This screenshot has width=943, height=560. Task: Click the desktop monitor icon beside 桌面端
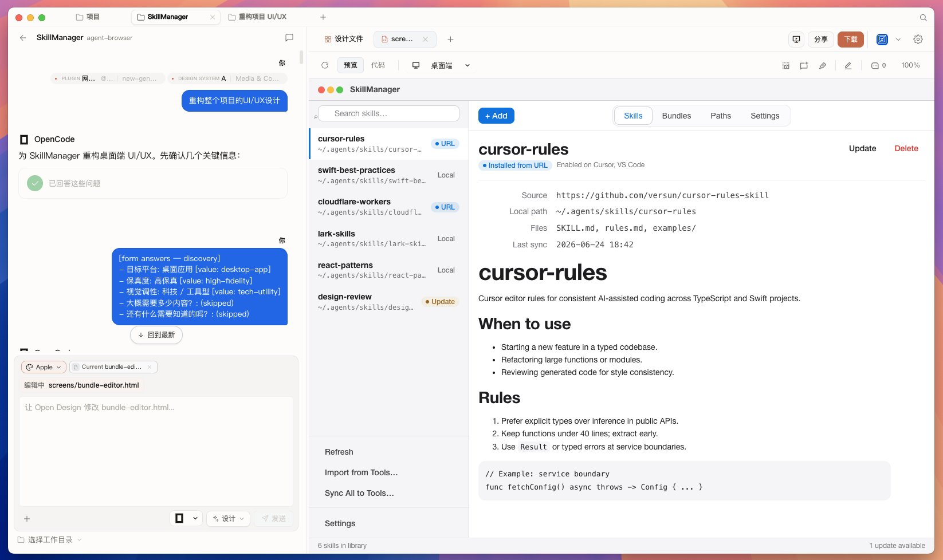(416, 65)
